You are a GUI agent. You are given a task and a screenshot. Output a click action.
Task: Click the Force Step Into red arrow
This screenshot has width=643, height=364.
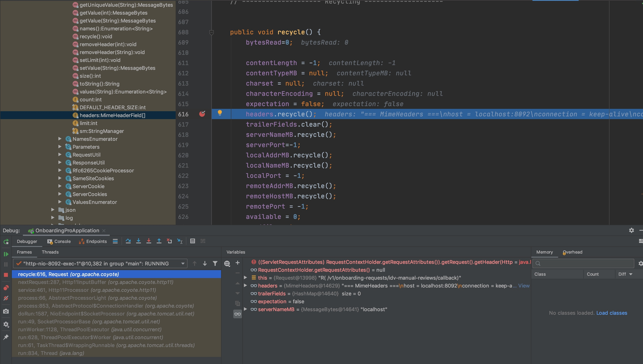(149, 241)
